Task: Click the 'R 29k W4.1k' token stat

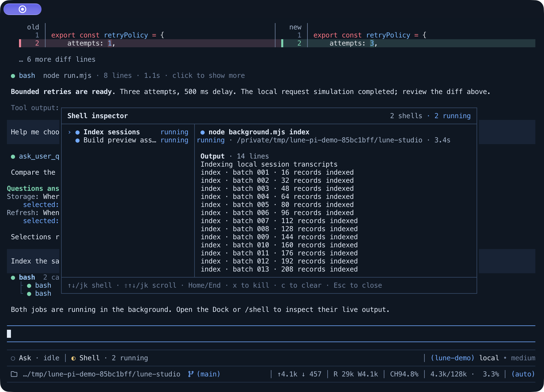Action: coord(356,374)
